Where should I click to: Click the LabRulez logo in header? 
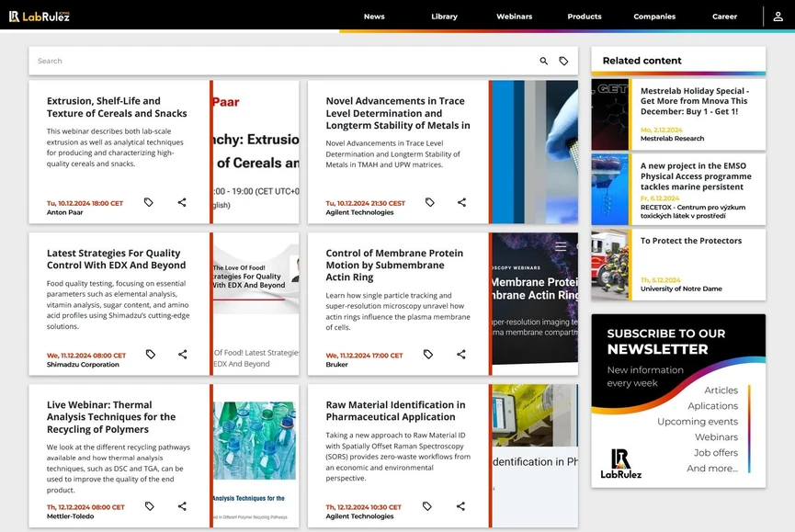tap(39, 17)
